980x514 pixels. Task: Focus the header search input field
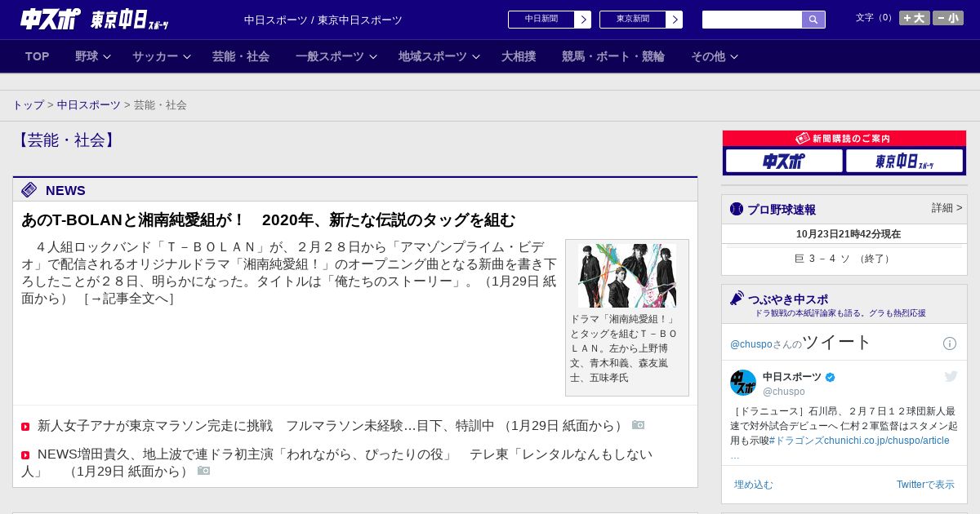pyautogui.click(x=752, y=20)
